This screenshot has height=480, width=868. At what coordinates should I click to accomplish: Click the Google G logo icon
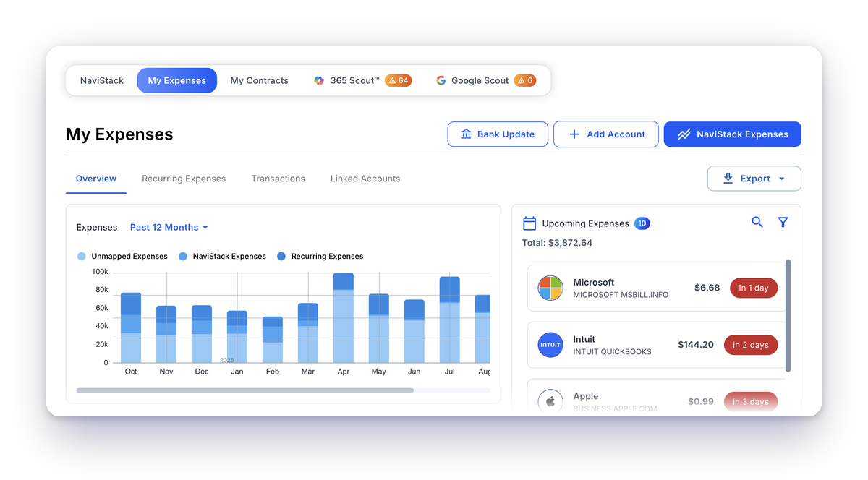point(441,80)
